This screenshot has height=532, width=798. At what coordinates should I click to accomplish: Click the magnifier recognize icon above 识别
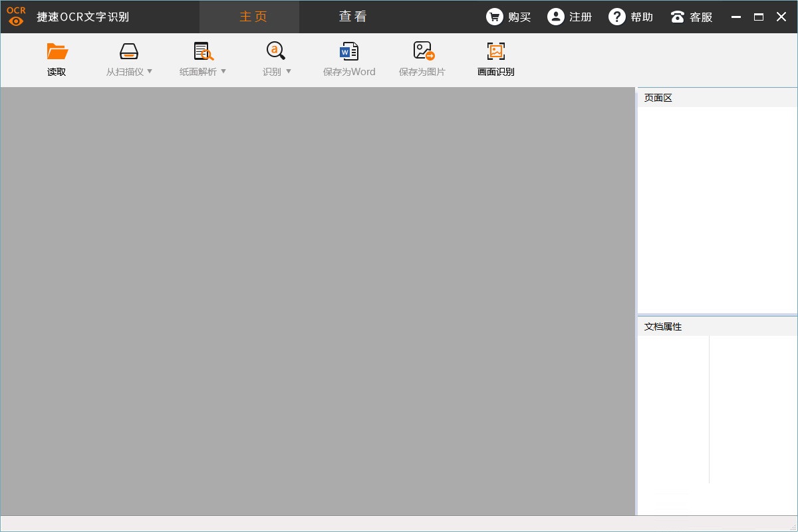pyautogui.click(x=276, y=51)
